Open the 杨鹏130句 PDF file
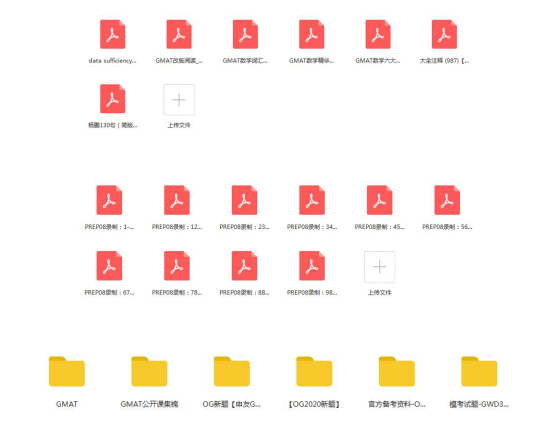The height and width of the screenshot is (433, 540). 113,99
